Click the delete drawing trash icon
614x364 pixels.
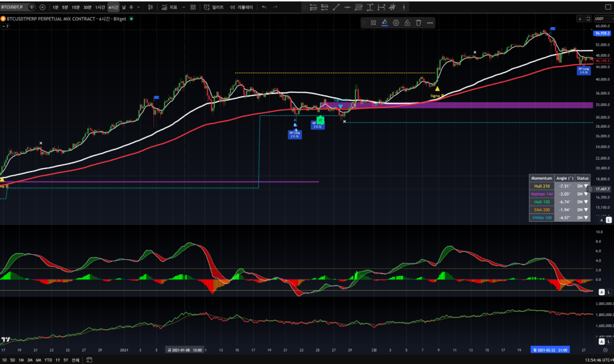pos(419,23)
